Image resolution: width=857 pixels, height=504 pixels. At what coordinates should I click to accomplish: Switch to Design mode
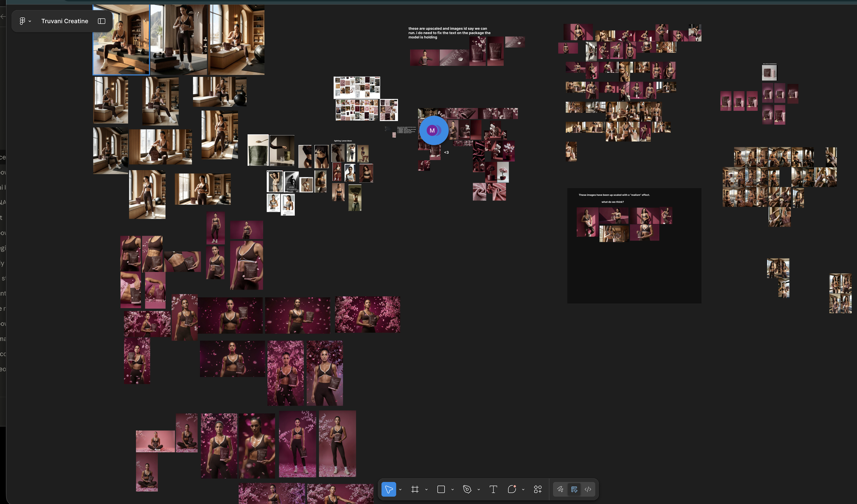click(574, 489)
